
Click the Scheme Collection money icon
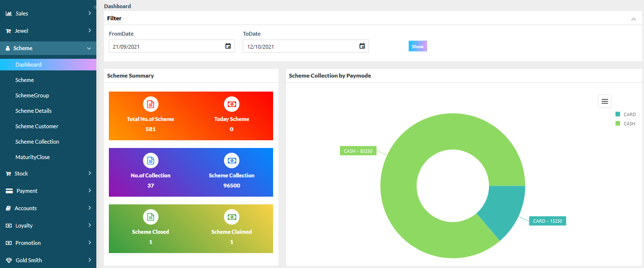pyautogui.click(x=232, y=161)
